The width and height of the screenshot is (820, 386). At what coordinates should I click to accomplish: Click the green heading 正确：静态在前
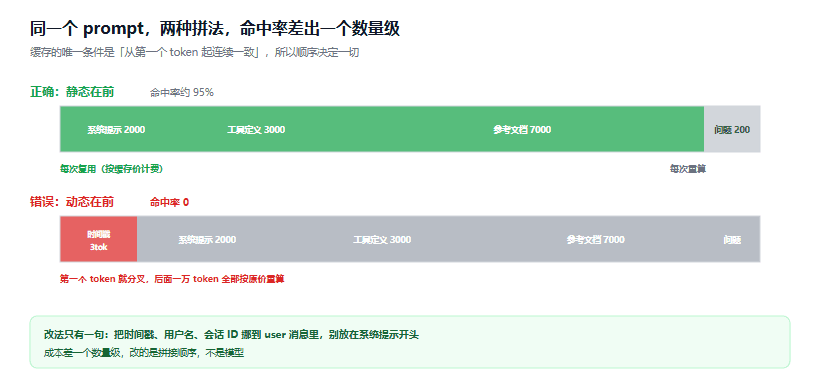tap(72, 92)
